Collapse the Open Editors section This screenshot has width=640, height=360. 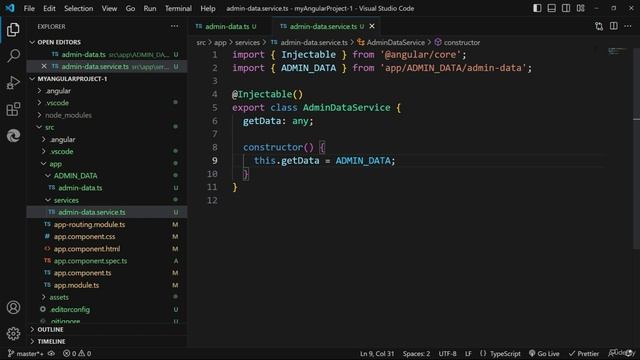coord(107,42)
